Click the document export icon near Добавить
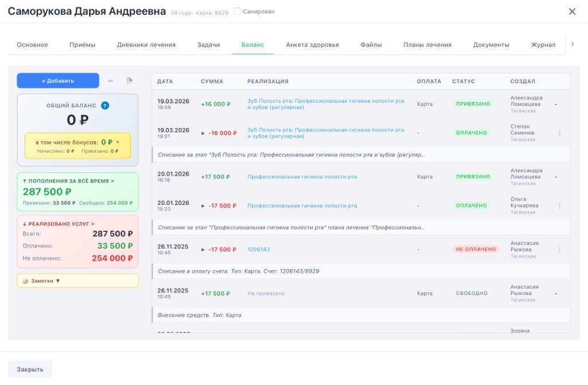 (x=129, y=81)
